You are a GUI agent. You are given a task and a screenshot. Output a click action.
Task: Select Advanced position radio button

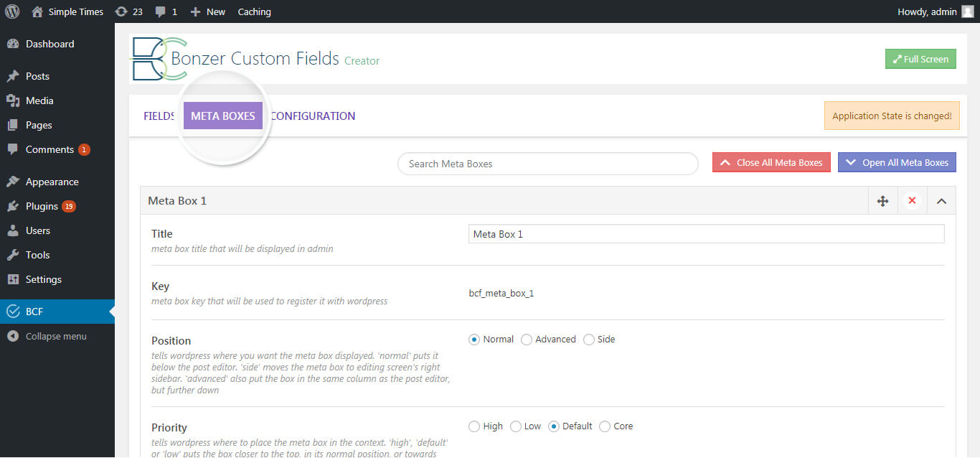tap(527, 340)
